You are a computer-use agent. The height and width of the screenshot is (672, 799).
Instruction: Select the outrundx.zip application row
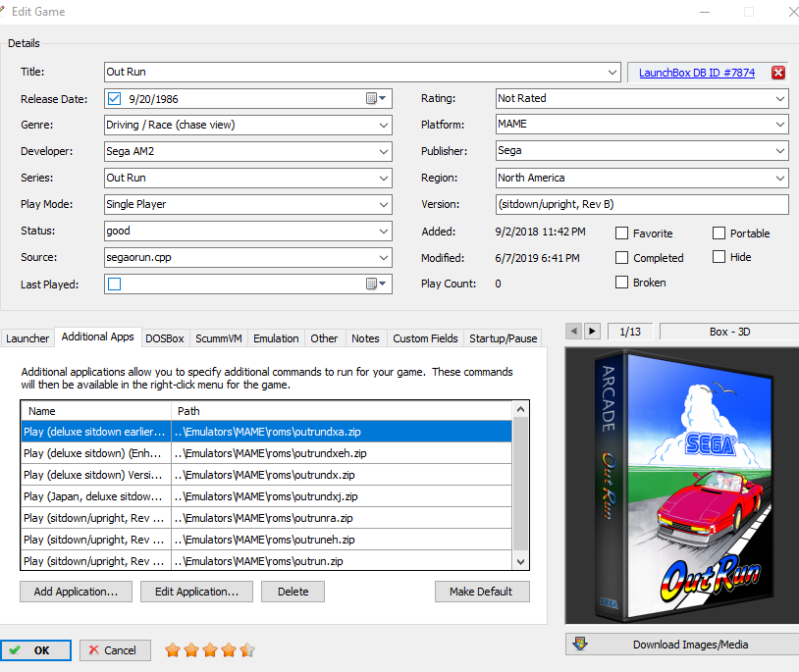pyautogui.click(x=267, y=475)
